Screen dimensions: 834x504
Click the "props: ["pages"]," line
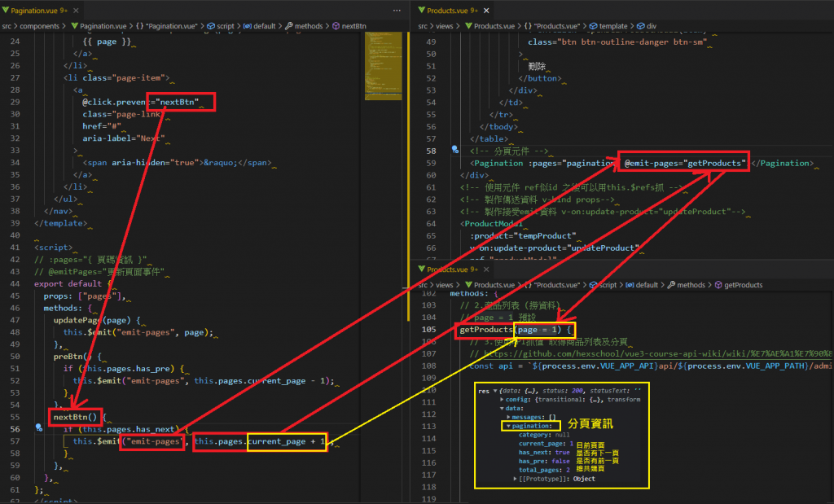click(85, 296)
